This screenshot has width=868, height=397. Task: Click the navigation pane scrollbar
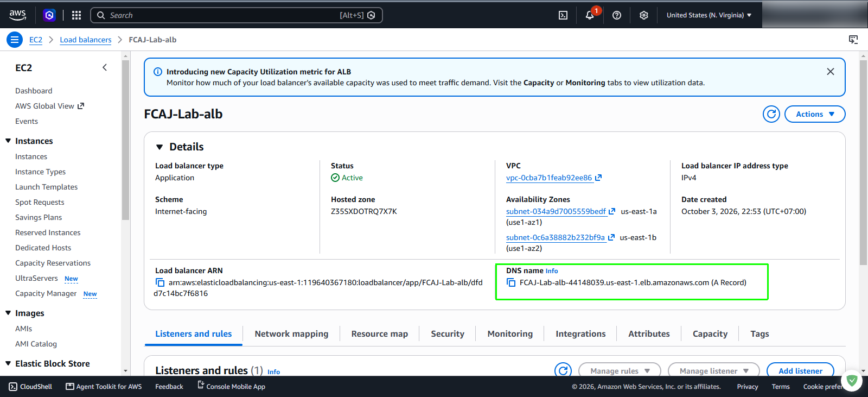126,140
